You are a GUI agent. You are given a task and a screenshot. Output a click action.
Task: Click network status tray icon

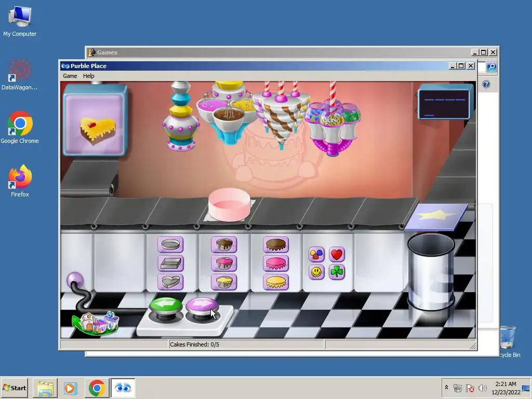457,388
